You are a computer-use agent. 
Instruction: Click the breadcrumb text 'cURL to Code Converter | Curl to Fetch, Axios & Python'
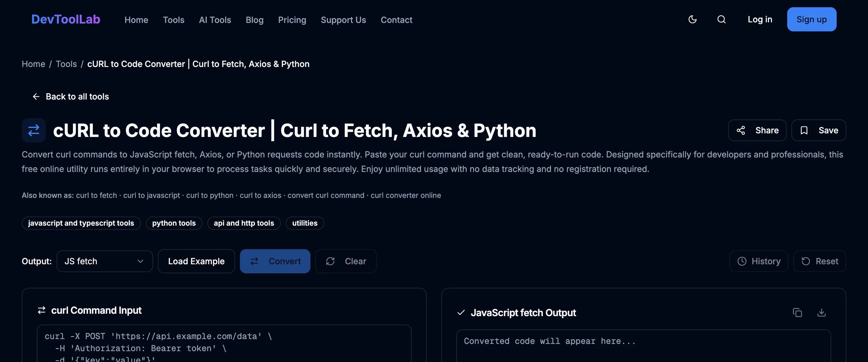pyautogui.click(x=198, y=64)
